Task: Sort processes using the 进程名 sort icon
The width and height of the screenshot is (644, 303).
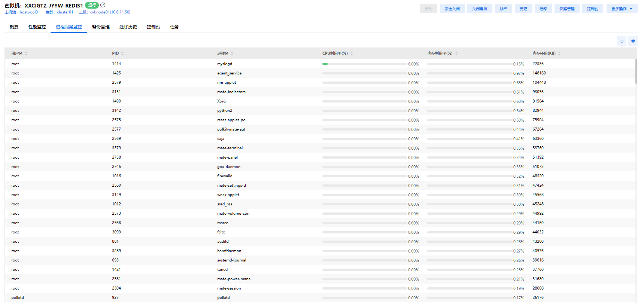Action: point(232,53)
